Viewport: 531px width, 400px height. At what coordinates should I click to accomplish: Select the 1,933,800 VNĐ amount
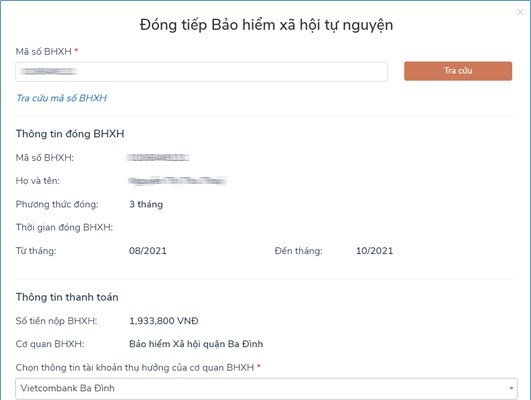(164, 321)
